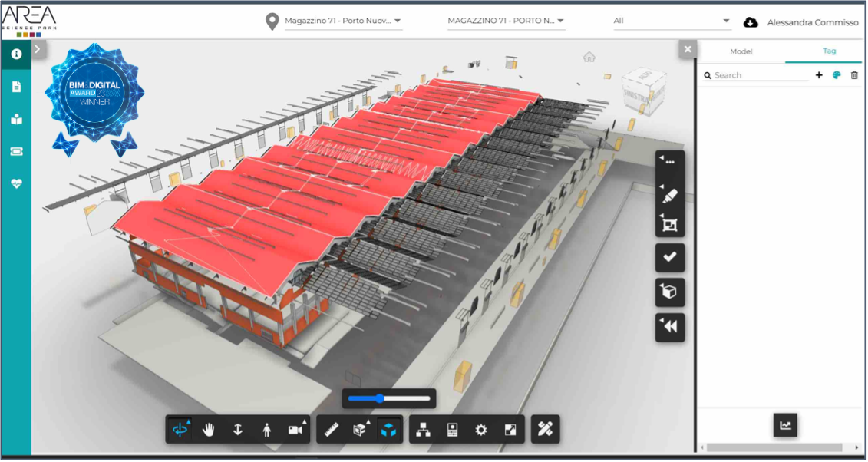Toggle the blue 3D cube view mode
Image resolution: width=868 pixels, height=462 pixels.
(388, 429)
